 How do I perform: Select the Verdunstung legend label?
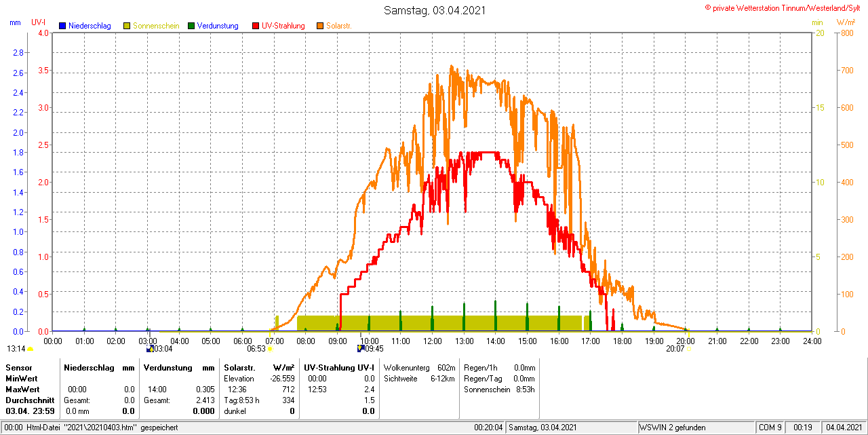218,26
